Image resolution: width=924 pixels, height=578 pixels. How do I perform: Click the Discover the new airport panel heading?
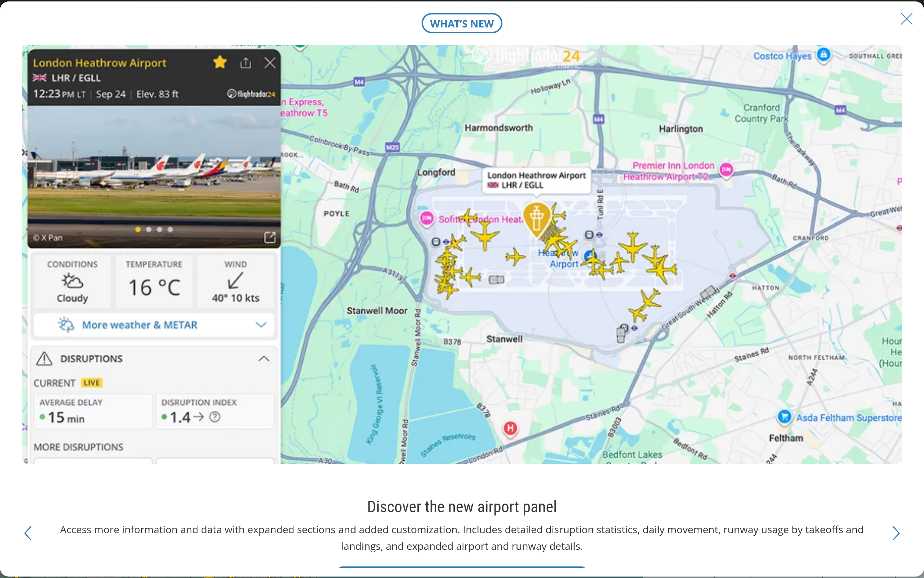tap(462, 506)
